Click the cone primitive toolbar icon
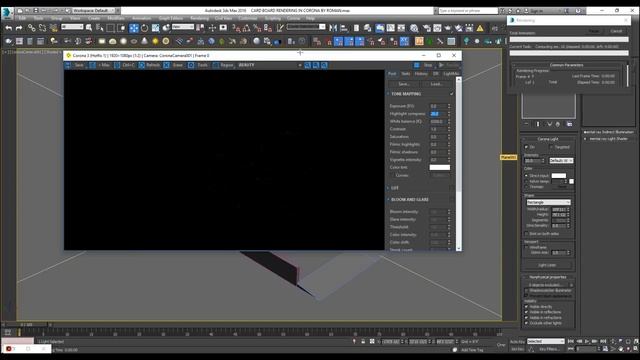640x360 pixels. pos(144,41)
